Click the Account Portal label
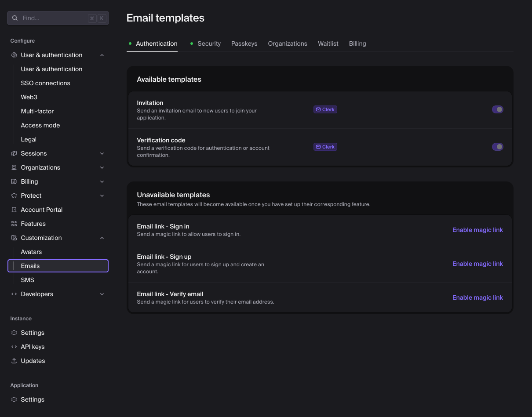Viewport: 532px width, 417px height. point(42,210)
